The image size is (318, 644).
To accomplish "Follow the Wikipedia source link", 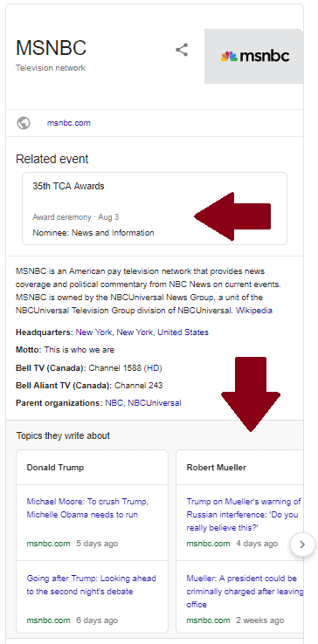I will (254, 311).
